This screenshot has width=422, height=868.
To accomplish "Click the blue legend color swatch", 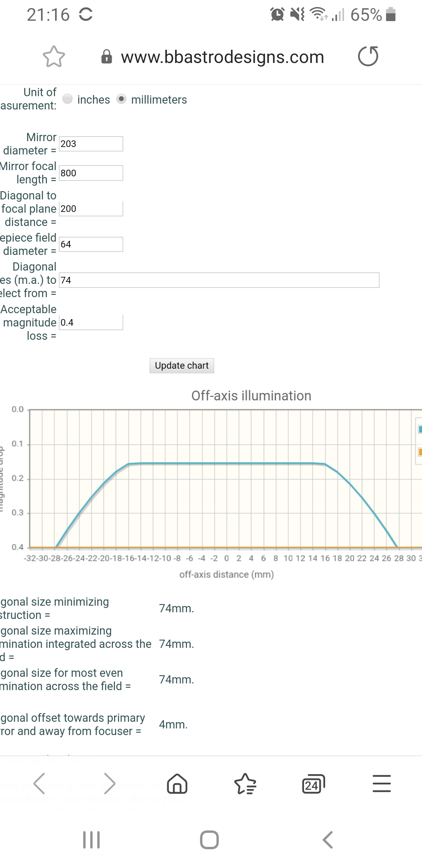I will click(x=420, y=429).
